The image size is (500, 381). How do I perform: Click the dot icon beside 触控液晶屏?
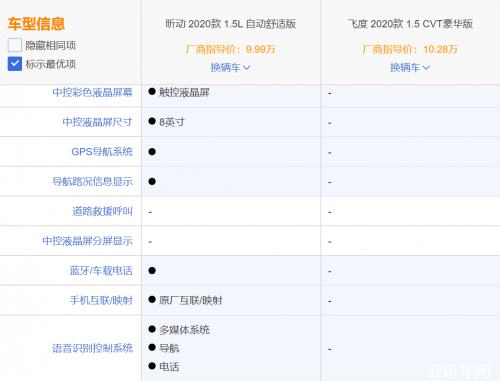pyautogui.click(x=152, y=91)
